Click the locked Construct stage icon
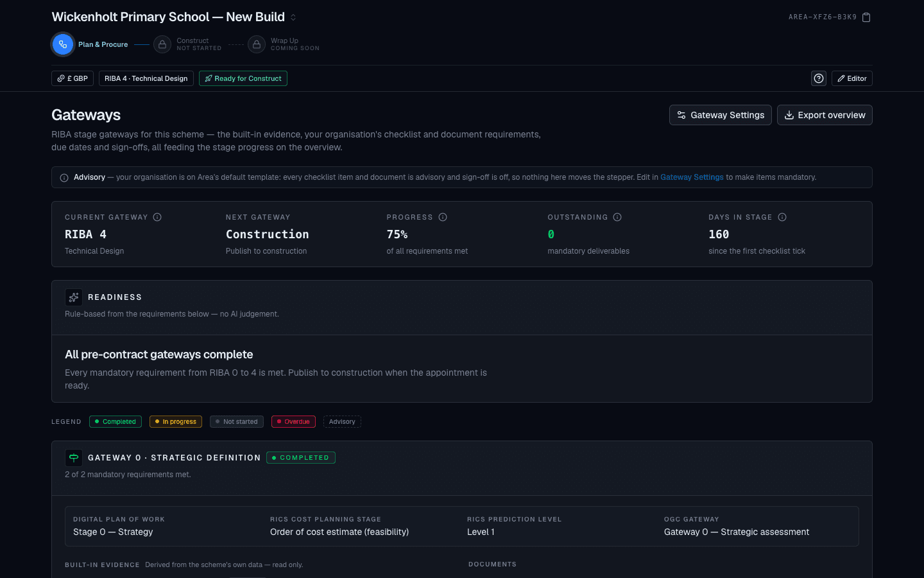The image size is (924, 578). point(162,44)
